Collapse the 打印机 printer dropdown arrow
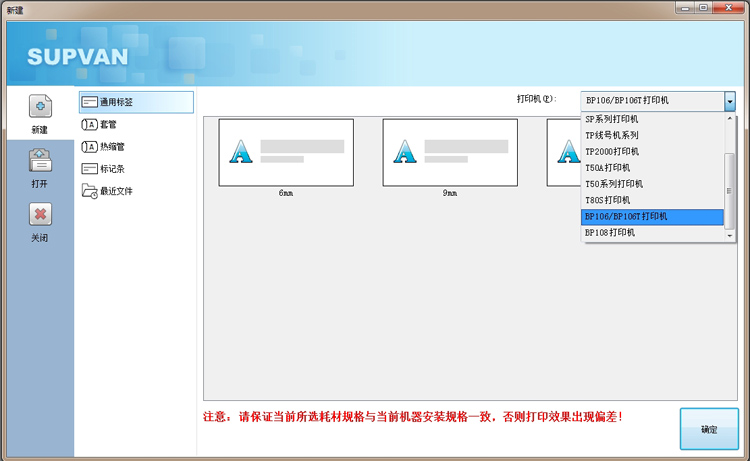This screenshot has height=461, width=750. coord(729,101)
